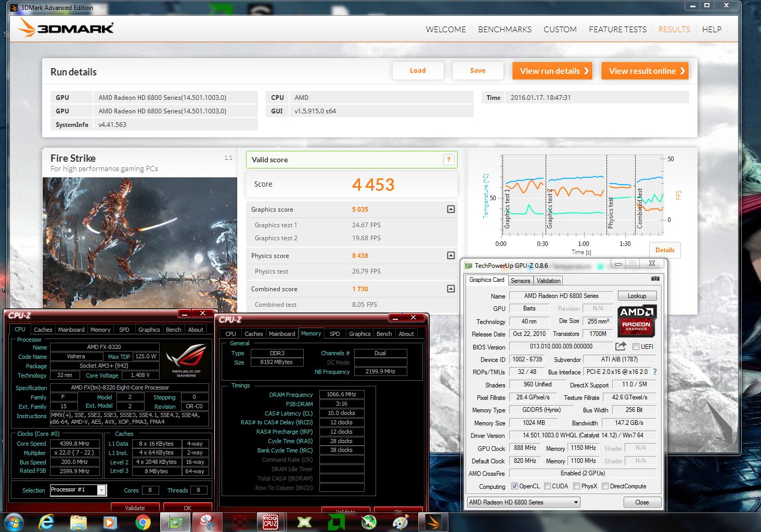
Task: Click the Graphics test 1 result 24.67 FPS
Action: [x=366, y=225]
